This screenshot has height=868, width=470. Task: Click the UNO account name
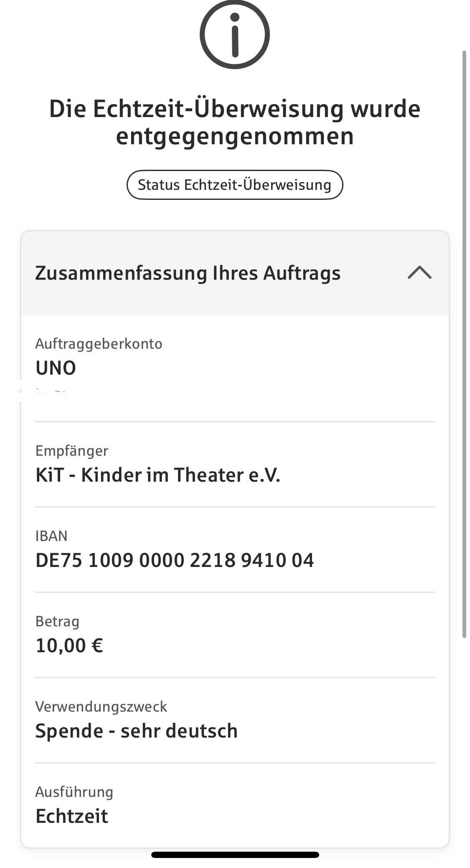point(56,368)
